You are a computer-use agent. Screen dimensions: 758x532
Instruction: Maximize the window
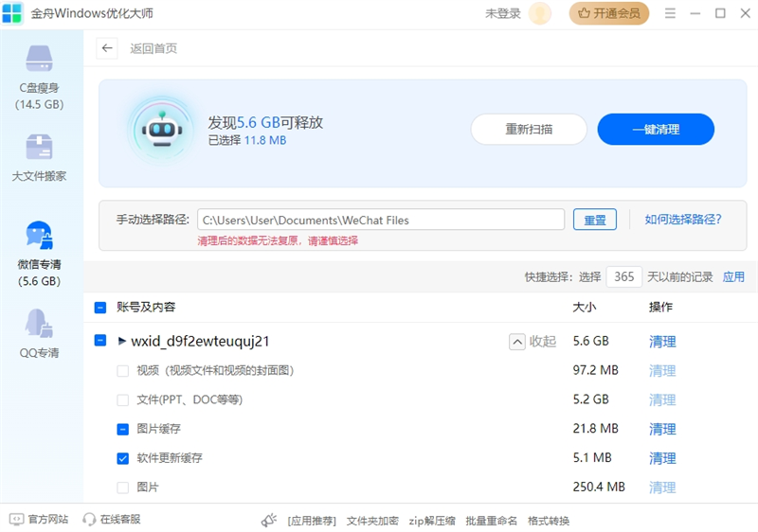click(720, 13)
